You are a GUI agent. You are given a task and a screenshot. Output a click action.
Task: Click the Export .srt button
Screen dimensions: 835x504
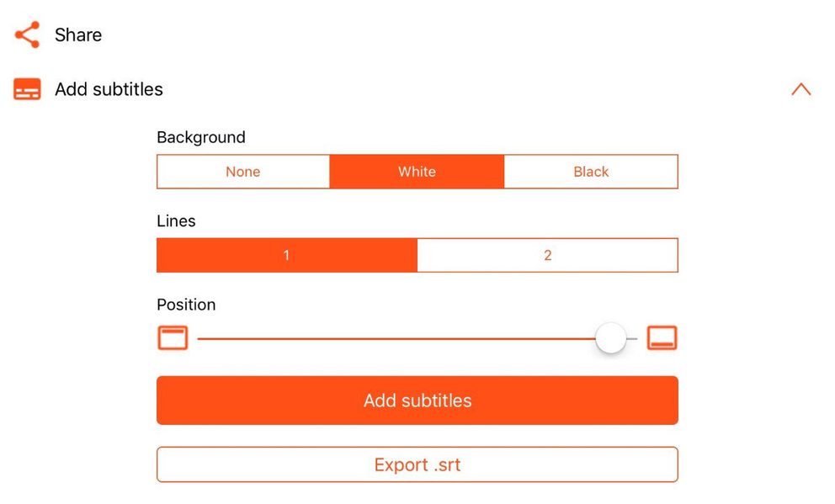click(417, 464)
